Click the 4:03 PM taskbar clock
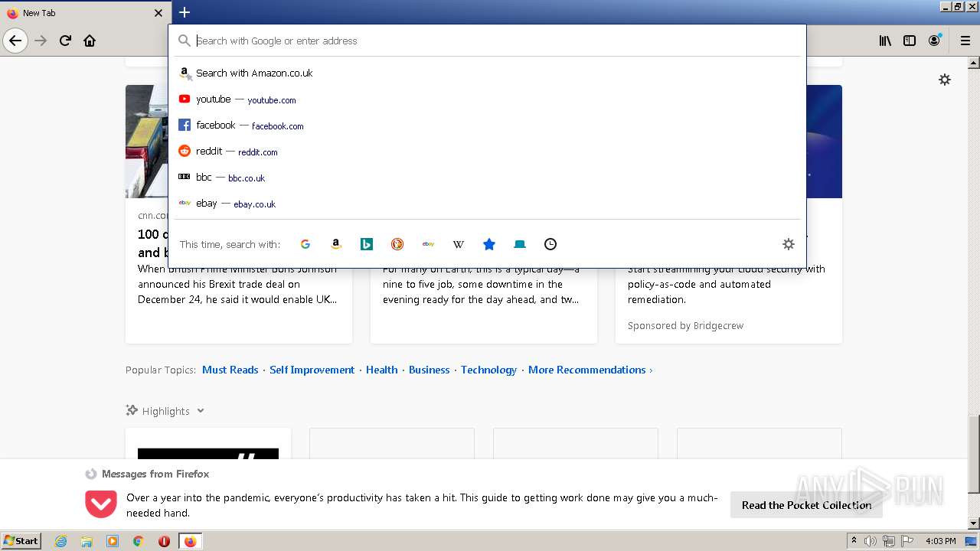The height and width of the screenshot is (551, 980). (x=940, y=541)
